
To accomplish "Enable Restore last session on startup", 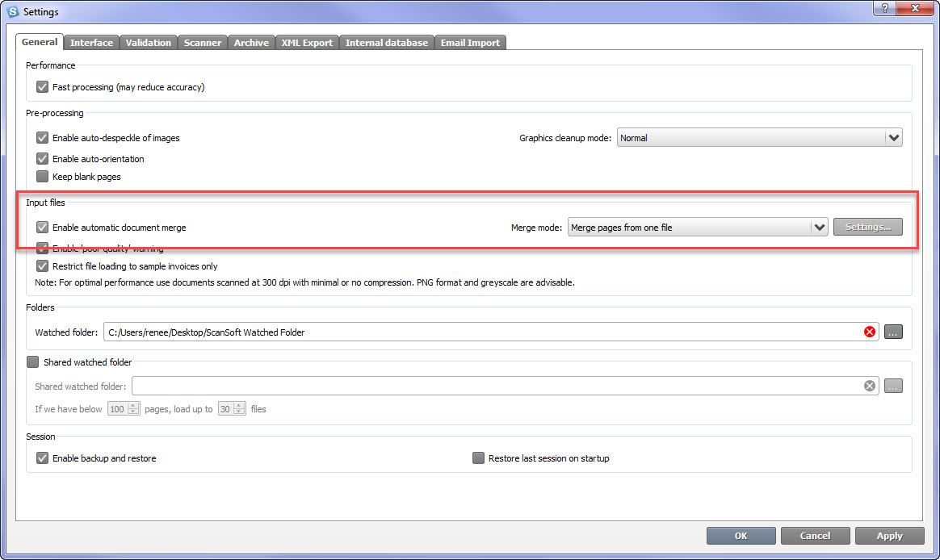I will (x=478, y=458).
